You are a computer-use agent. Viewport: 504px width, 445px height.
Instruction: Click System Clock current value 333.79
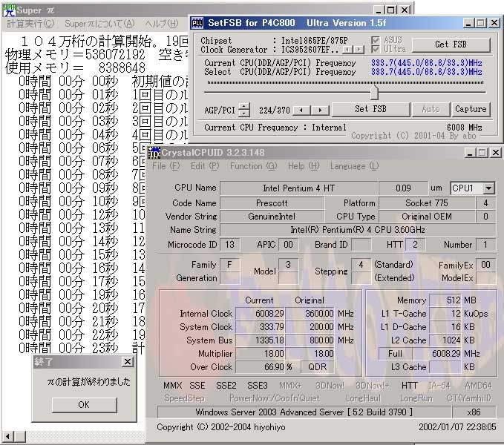pos(261,327)
